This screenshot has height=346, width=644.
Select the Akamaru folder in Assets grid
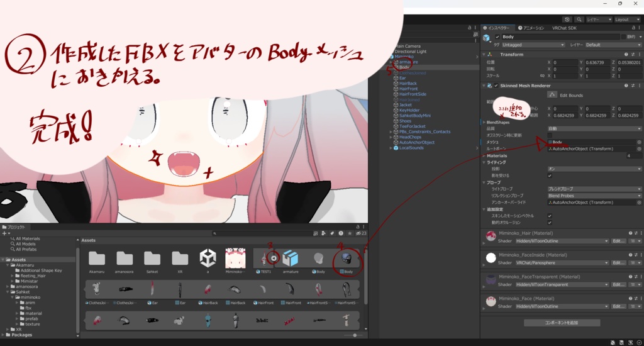click(x=97, y=259)
